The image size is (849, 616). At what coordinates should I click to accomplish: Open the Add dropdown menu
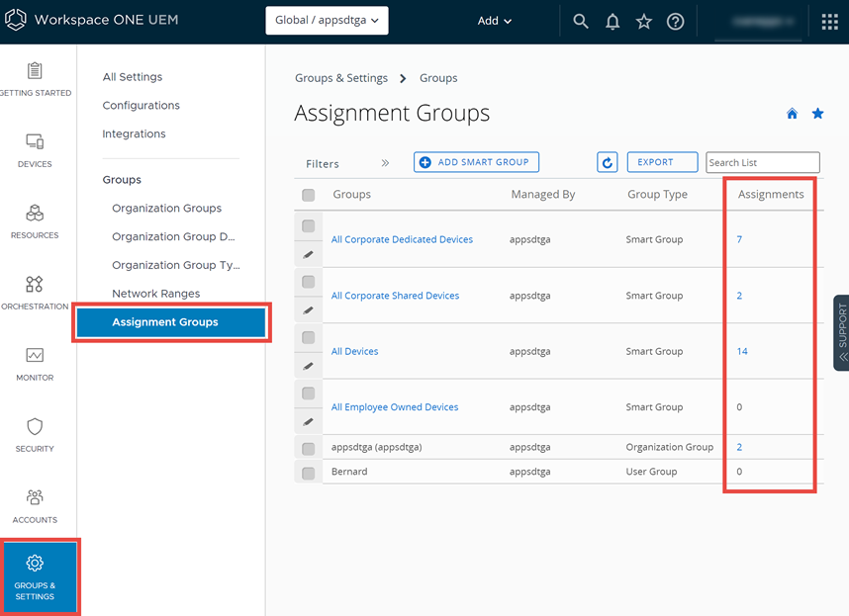494,21
